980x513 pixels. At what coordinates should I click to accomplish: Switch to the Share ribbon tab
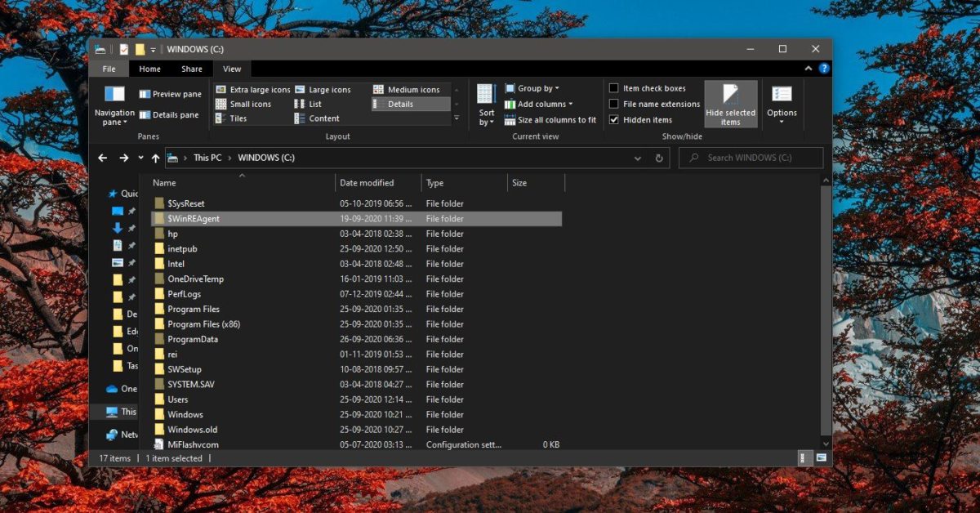[192, 69]
